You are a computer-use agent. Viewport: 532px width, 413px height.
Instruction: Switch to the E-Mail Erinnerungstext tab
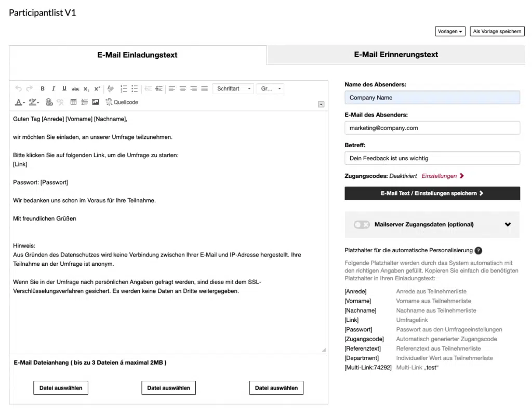point(395,55)
